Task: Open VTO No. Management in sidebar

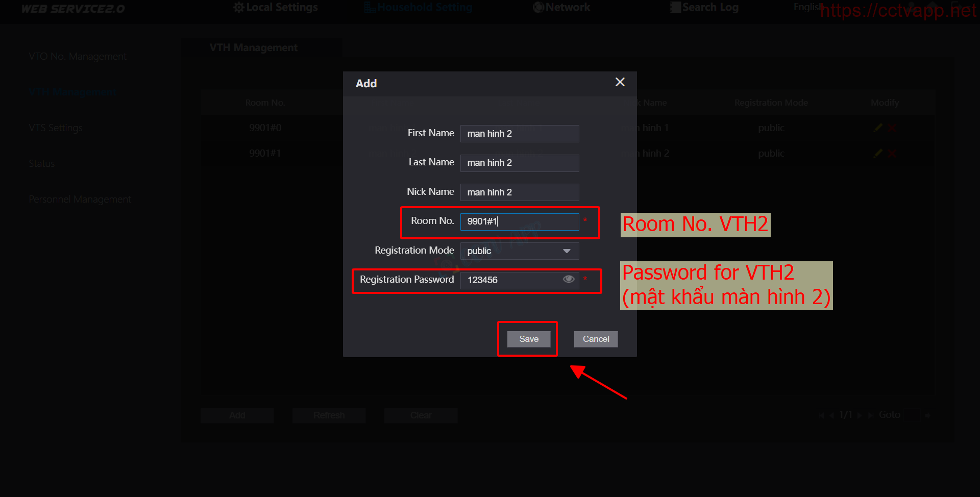Action: [x=78, y=57]
